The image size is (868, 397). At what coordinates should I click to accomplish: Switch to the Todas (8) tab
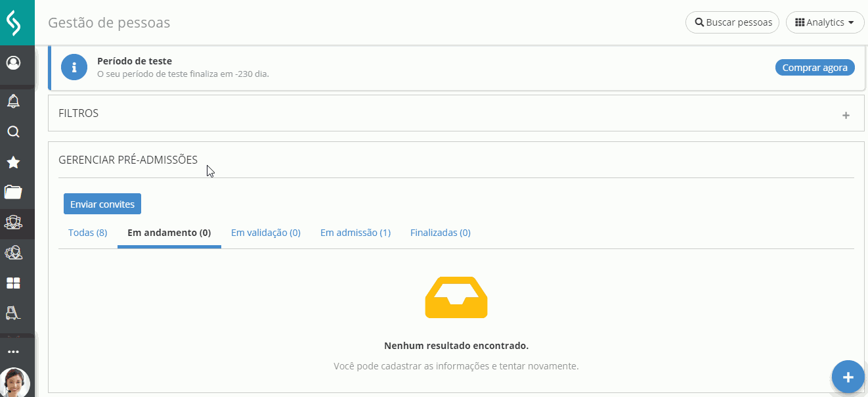pyautogui.click(x=88, y=233)
